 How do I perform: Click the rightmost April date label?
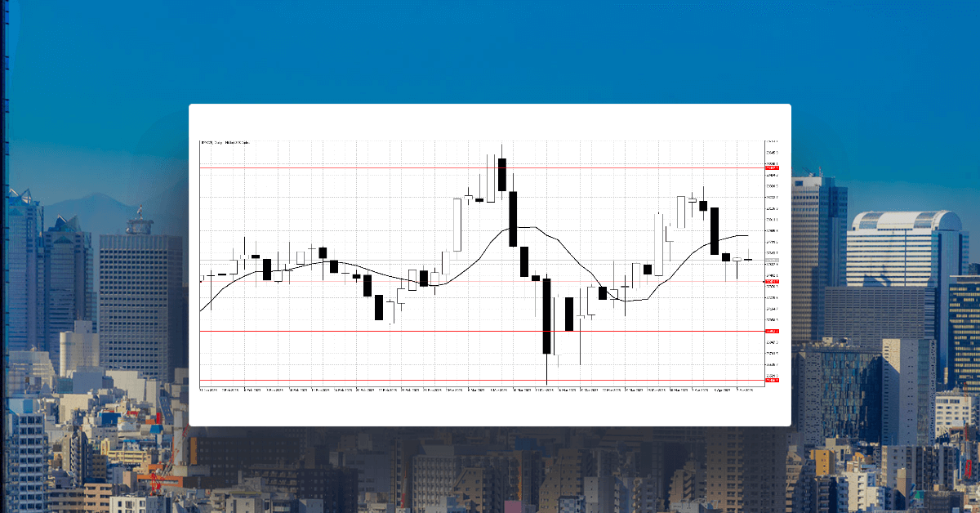[x=745, y=390]
